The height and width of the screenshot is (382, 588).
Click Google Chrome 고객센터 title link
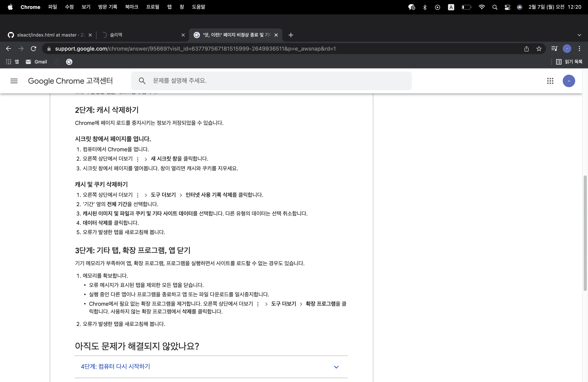point(70,81)
